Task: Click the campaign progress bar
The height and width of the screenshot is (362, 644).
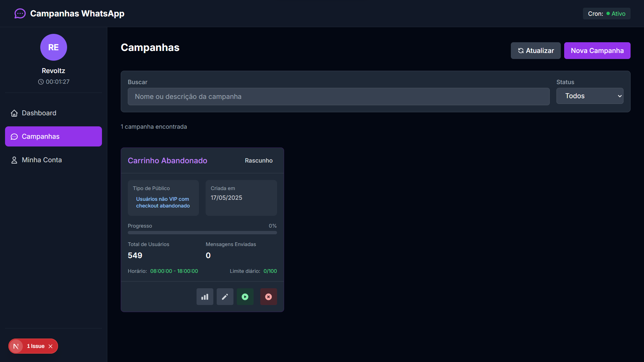Action: 202,233
